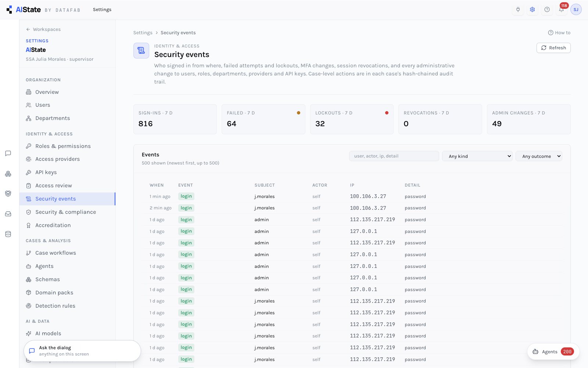Go back to Workspaces
The width and height of the screenshot is (588, 368).
click(43, 29)
